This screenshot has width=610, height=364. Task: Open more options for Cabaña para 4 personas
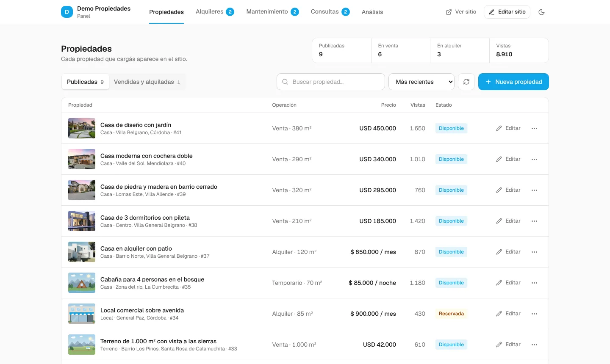[x=534, y=283]
